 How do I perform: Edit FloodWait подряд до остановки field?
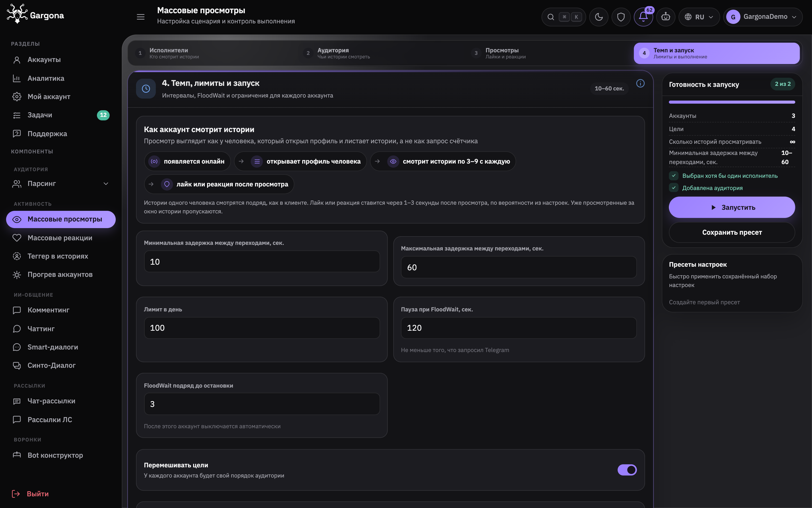[x=262, y=404]
